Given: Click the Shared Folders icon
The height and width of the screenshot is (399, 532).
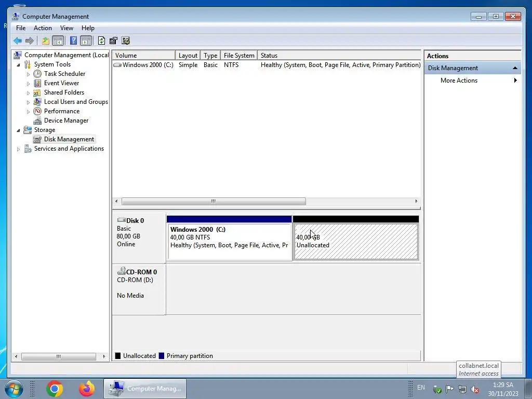Looking at the screenshot, I should [37, 92].
